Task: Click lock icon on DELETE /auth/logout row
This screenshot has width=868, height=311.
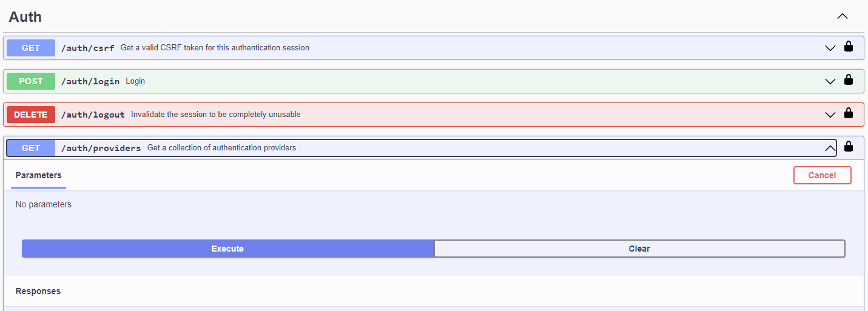Action: (849, 113)
